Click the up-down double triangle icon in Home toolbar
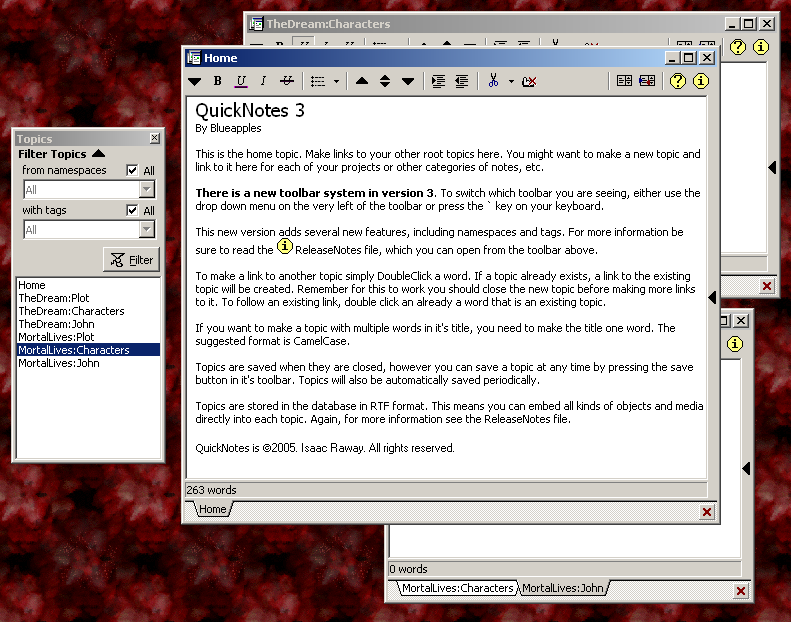This screenshot has height=622, width=791. pyautogui.click(x=385, y=81)
